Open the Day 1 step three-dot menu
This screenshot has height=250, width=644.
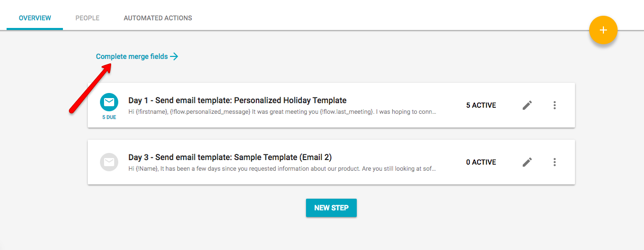point(555,105)
